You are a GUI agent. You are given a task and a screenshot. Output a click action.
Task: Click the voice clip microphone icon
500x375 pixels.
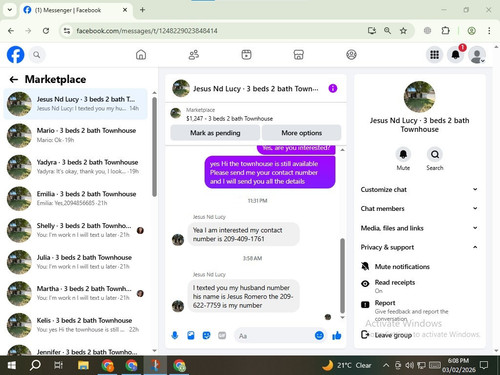175,335
